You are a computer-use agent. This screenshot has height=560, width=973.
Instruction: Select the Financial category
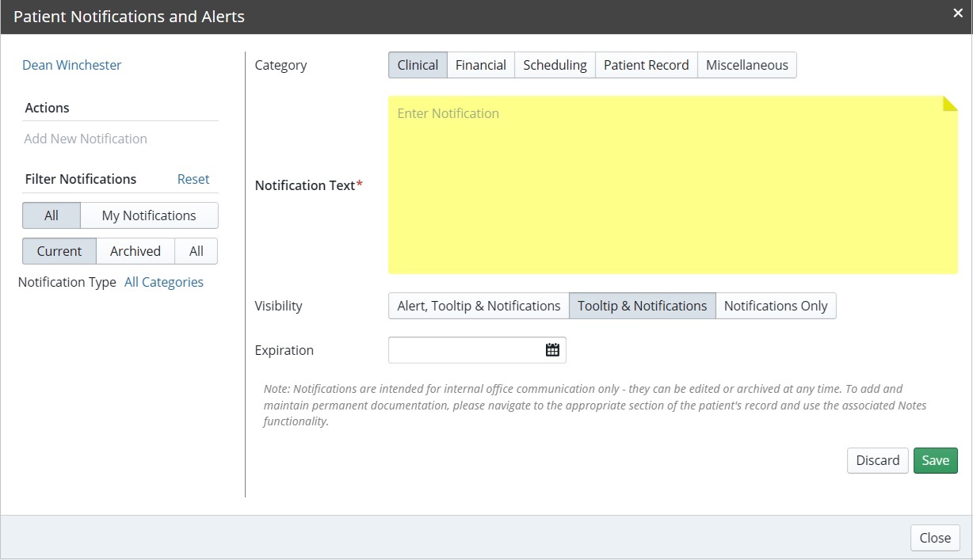(481, 65)
